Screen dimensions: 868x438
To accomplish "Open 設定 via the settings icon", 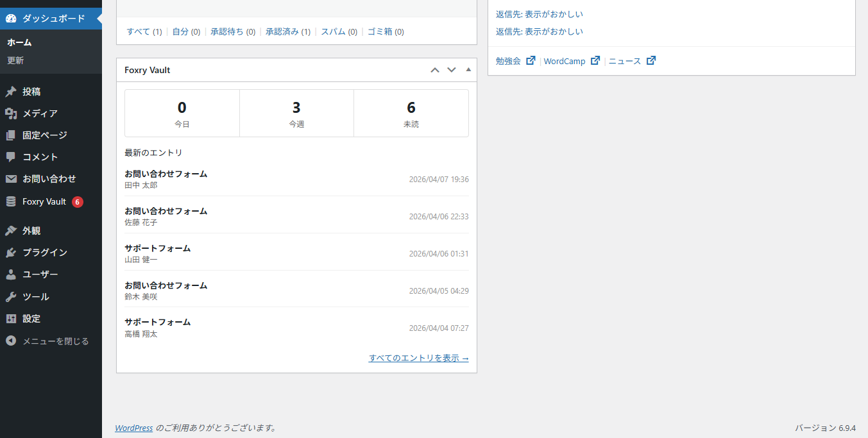I will pyautogui.click(x=10, y=318).
